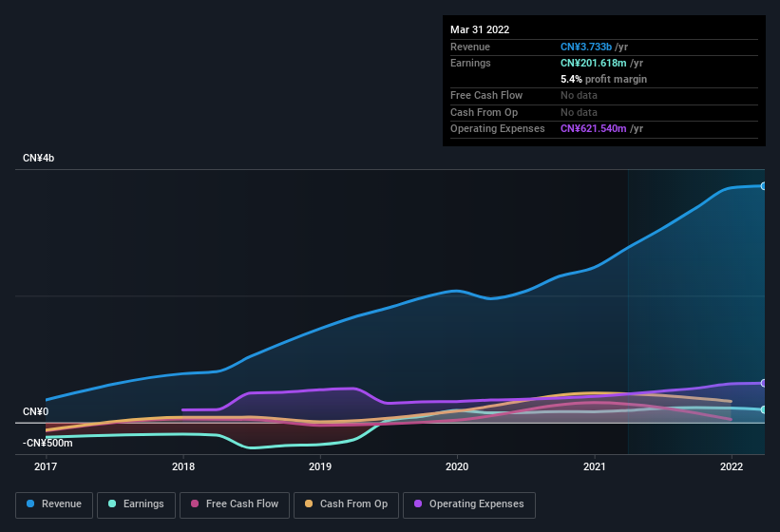The height and width of the screenshot is (532, 780).
Task: Click the Revenue endpoint marker on chart
Action: (x=764, y=186)
